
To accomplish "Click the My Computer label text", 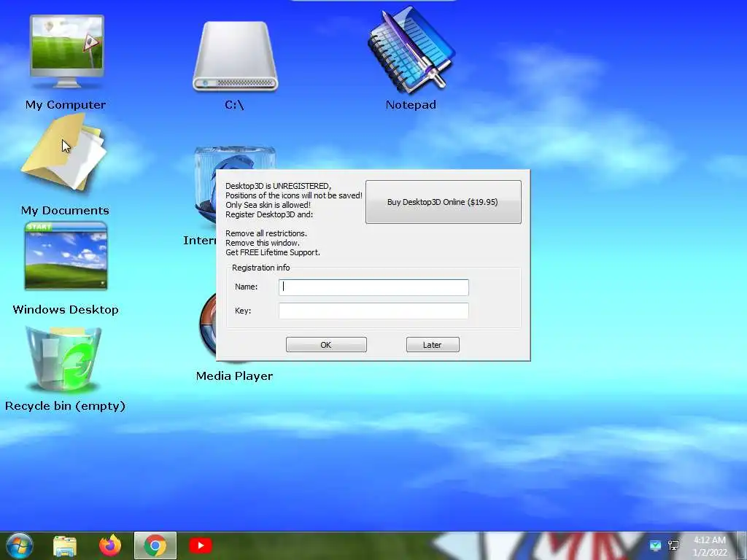I will (x=66, y=105).
